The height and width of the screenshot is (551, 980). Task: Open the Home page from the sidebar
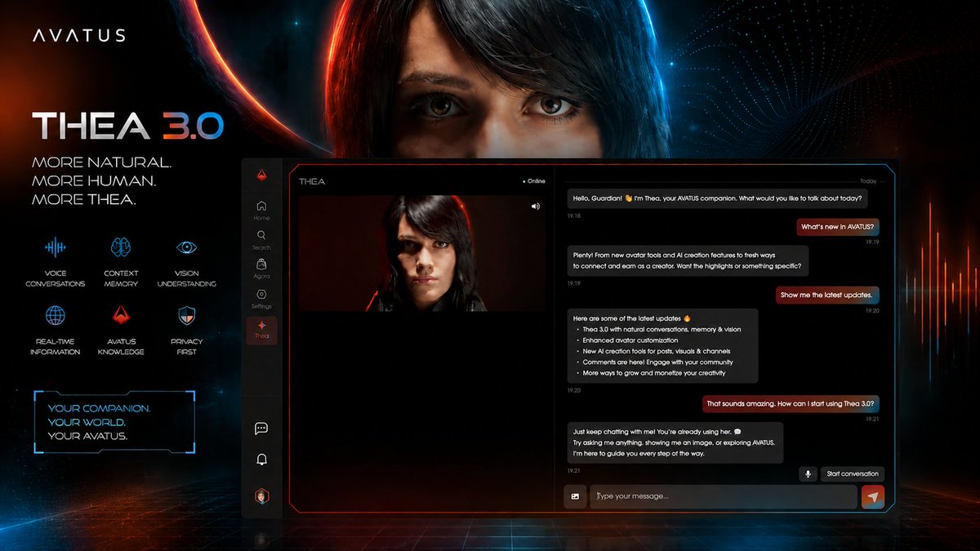[x=261, y=210]
